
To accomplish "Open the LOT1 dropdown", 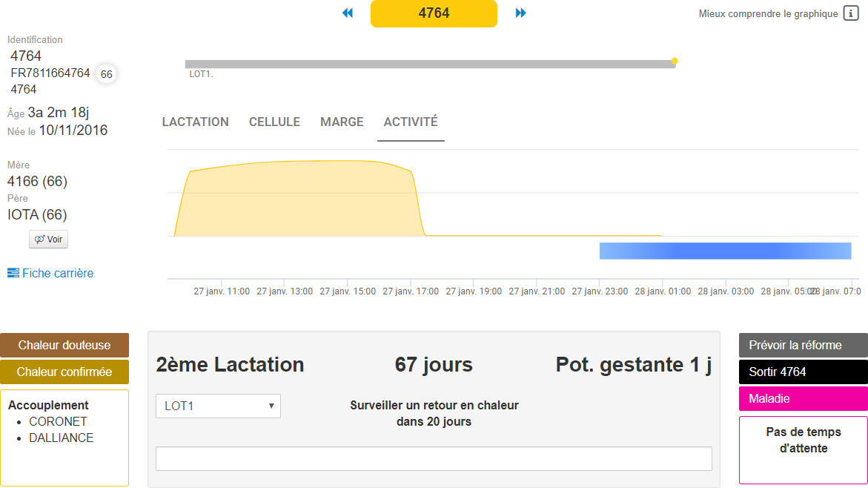I will coord(218,406).
